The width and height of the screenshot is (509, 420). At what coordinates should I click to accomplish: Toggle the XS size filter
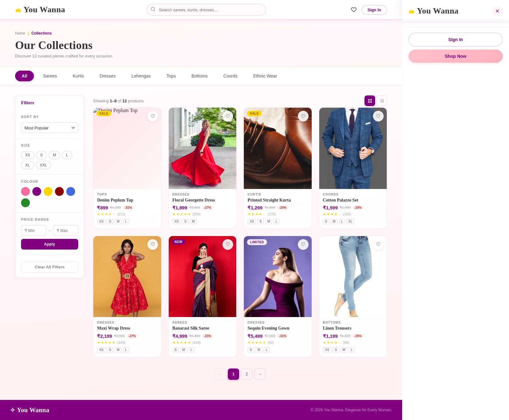(x=28, y=155)
